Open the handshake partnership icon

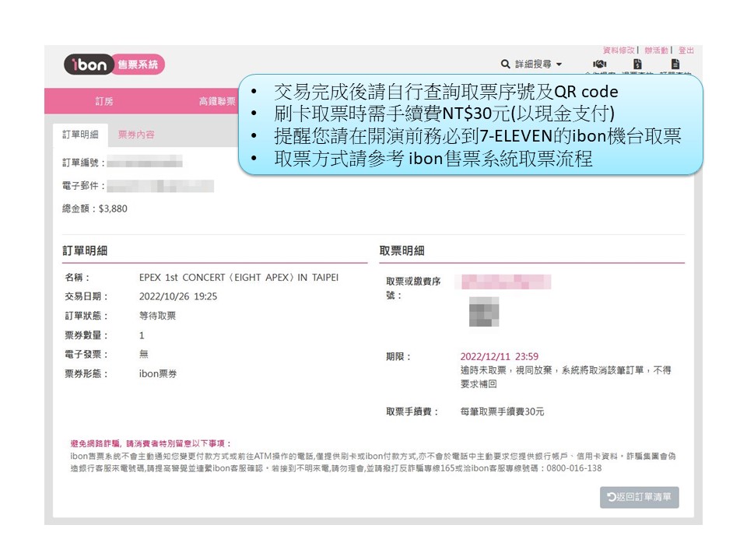click(x=599, y=64)
